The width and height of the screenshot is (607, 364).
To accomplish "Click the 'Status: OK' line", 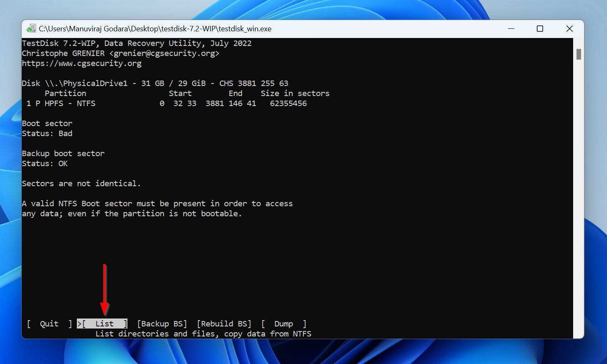I will [45, 164].
